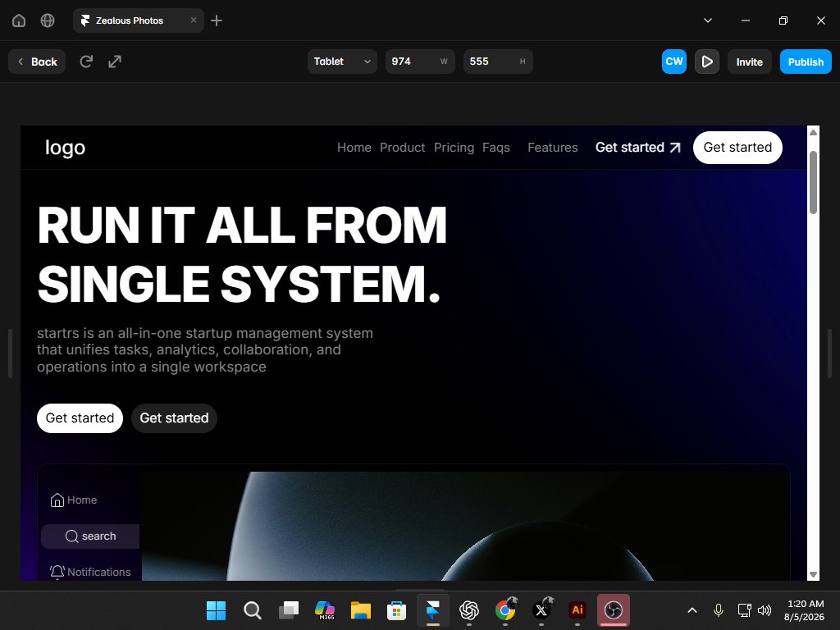Open network icon in system tray
Screen dimensions: 840x630
[744, 610]
